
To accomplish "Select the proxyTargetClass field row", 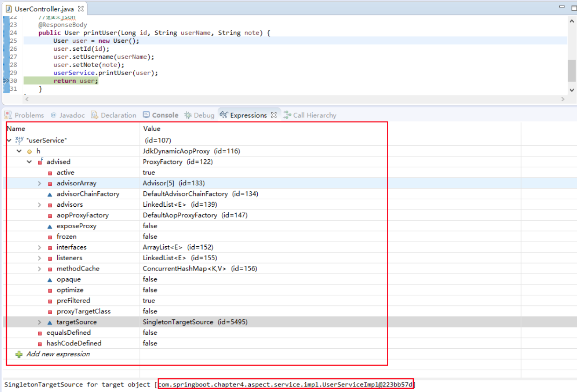I will 83,311.
